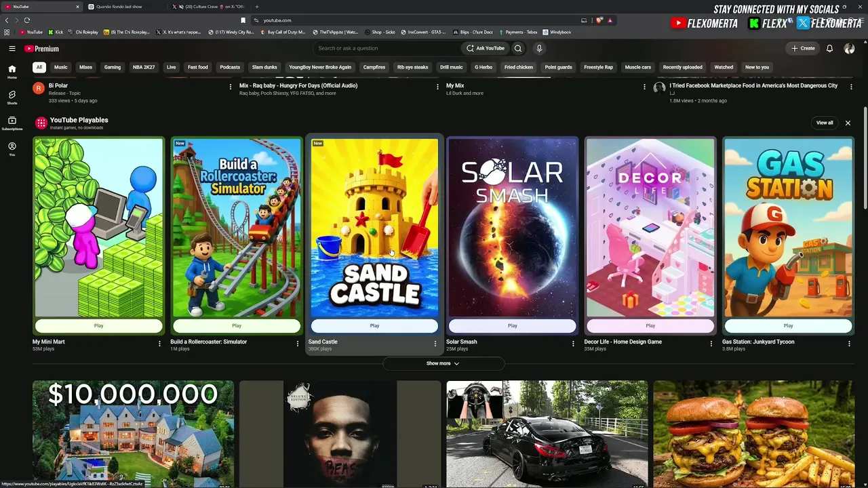Open Shorts in the left sidebar
Image resolution: width=868 pixels, height=488 pixels.
coord(12,98)
